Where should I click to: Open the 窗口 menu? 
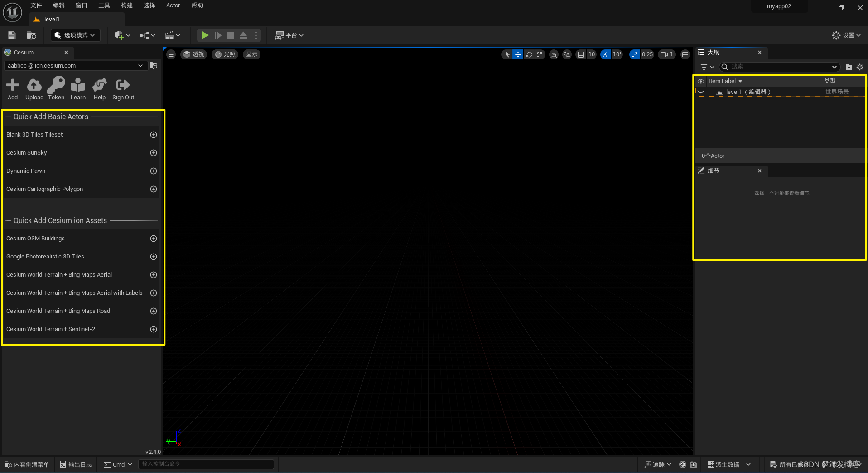click(x=82, y=5)
